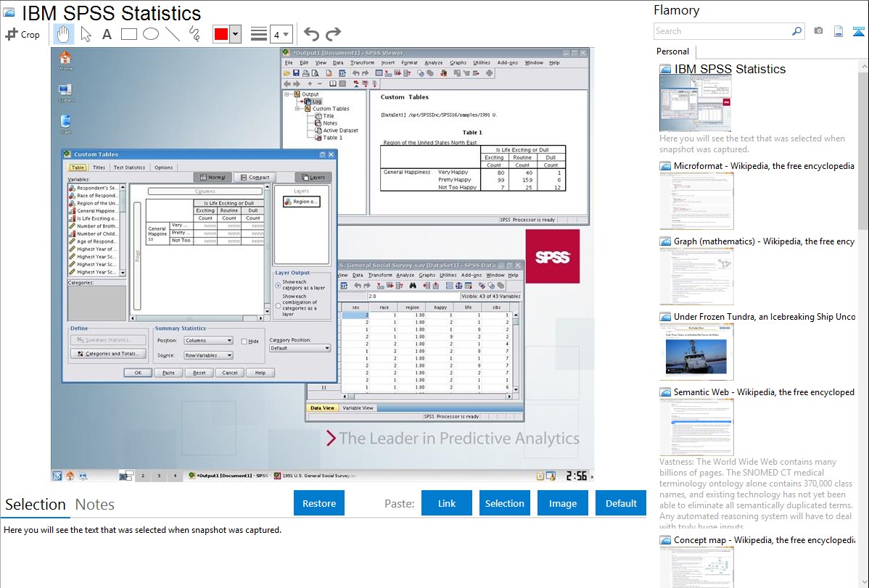The width and height of the screenshot is (869, 588).
Task: Tick the Hide checkbox in Custom Tables
Action: pyautogui.click(x=244, y=341)
